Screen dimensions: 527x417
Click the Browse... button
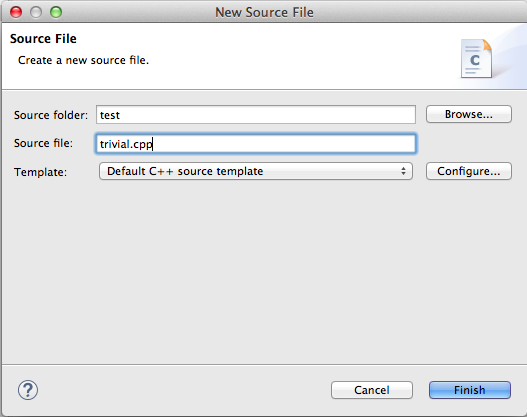tap(469, 114)
